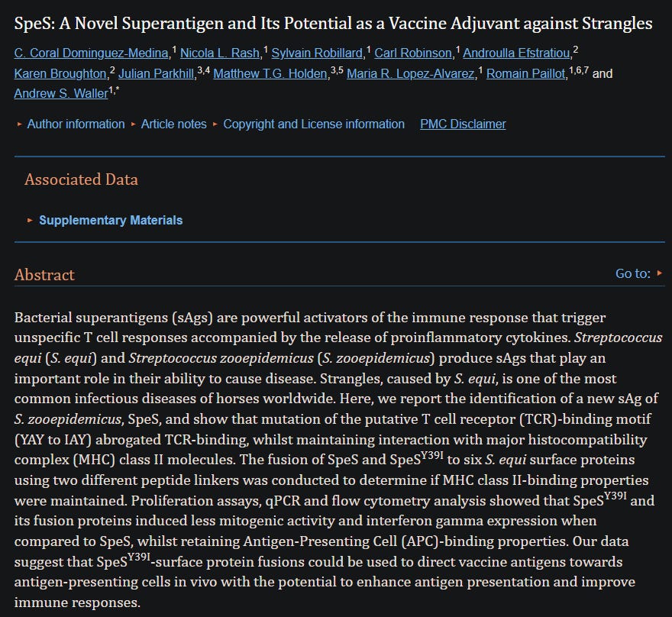Click the Go to arrow icon
672x617 pixels.
(x=660, y=273)
